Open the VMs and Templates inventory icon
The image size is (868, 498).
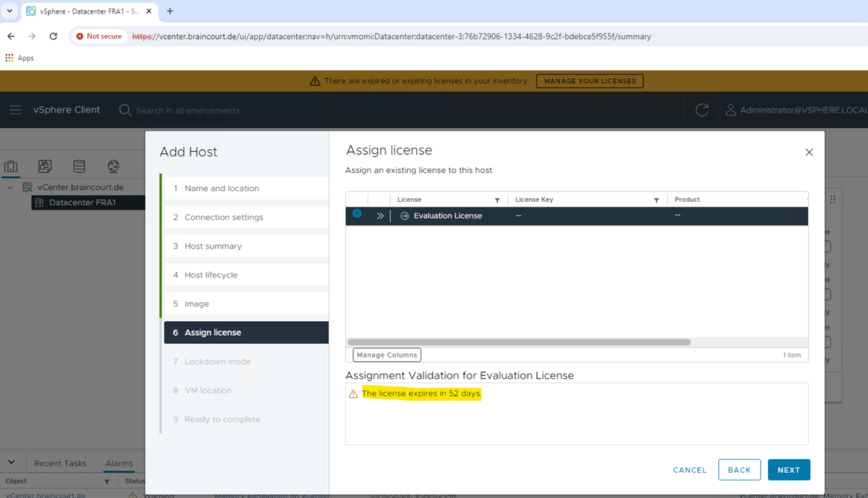pyautogui.click(x=45, y=165)
